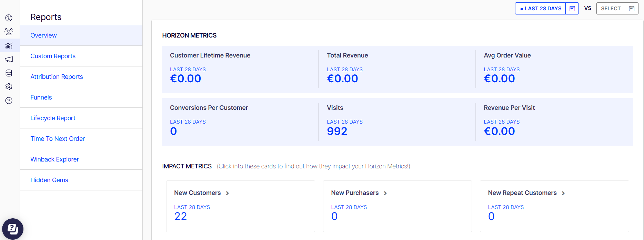644x240 pixels.
Task: Select the reports chart icon in sidebar
Action: (9, 45)
